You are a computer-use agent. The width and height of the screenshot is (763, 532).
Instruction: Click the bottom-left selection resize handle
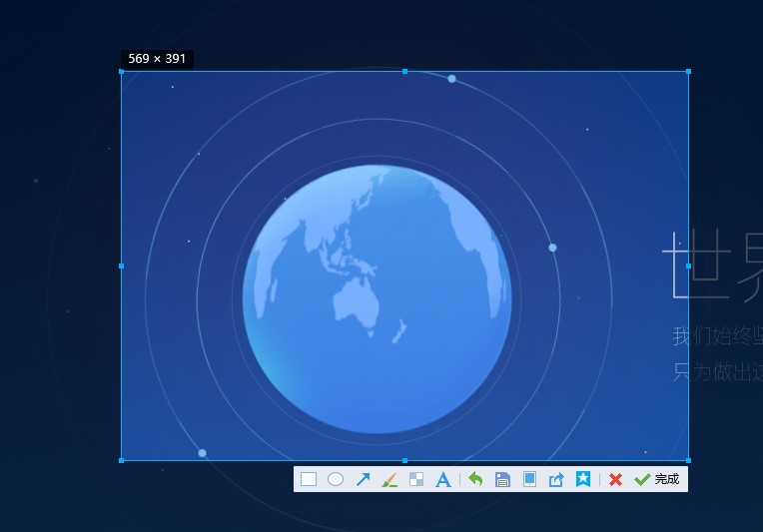pyautogui.click(x=122, y=460)
